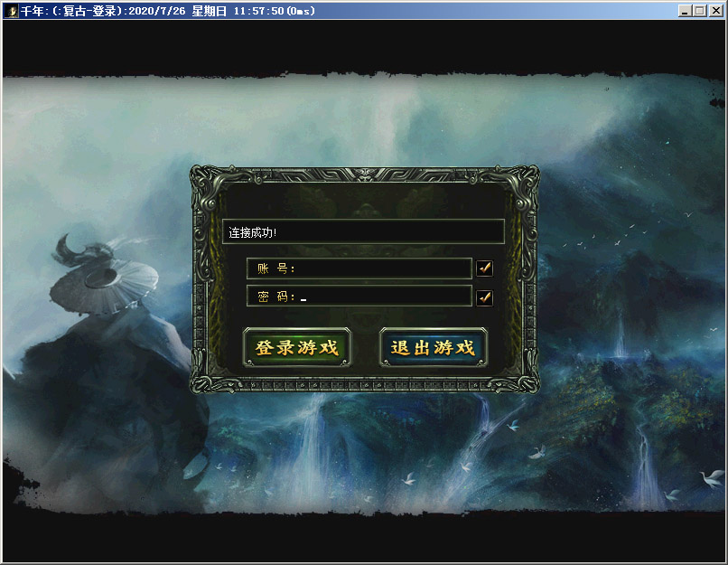Minimize the 千年 game window
Viewport: 728px width, 565px height.
(x=685, y=11)
